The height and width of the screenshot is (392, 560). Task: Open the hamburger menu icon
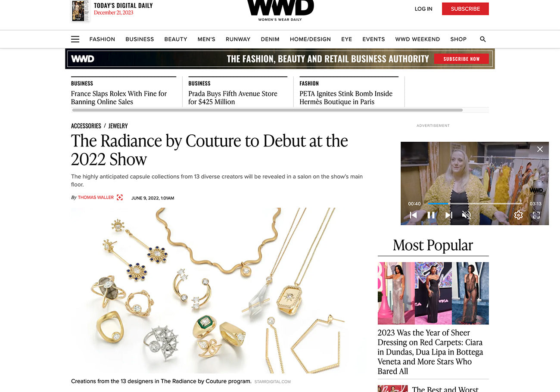pyautogui.click(x=75, y=39)
